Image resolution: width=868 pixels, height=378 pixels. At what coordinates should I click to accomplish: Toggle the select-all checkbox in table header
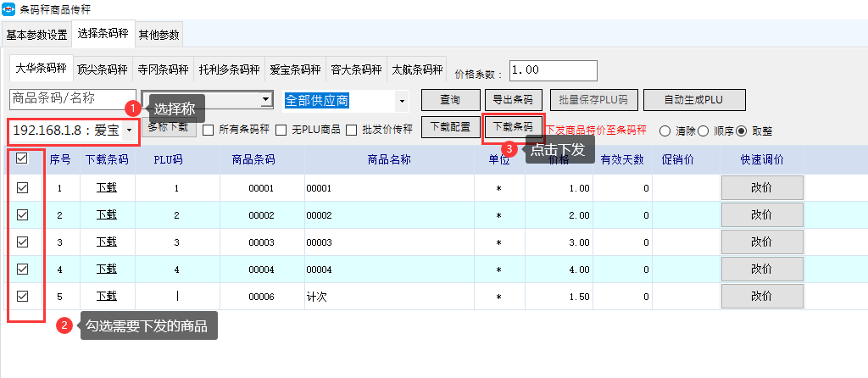click(23, 158)
